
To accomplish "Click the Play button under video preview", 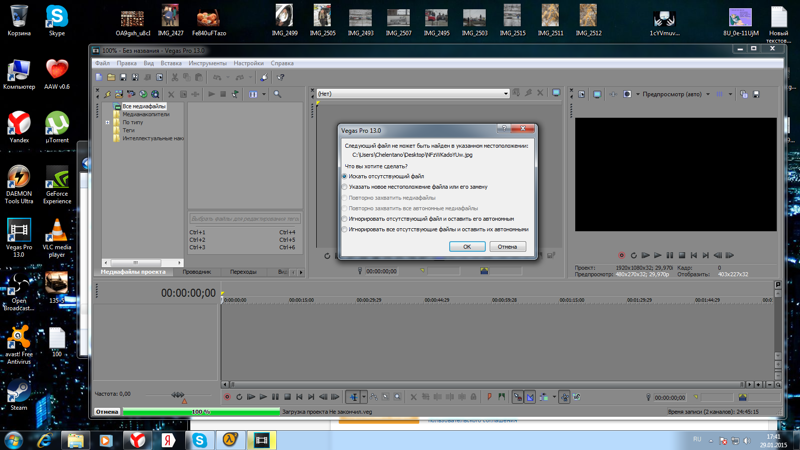I will 658,255.
